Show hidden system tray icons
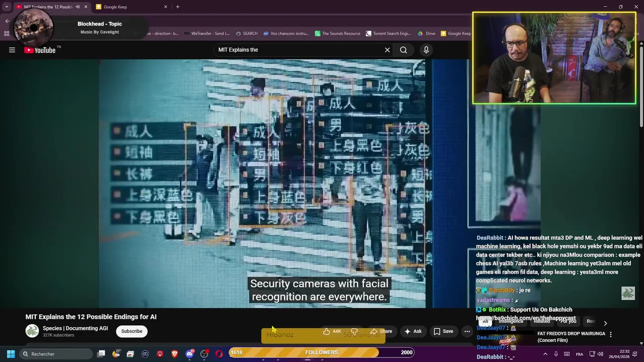644x362 pixels. pyautogui.click(x=545, y=354)
